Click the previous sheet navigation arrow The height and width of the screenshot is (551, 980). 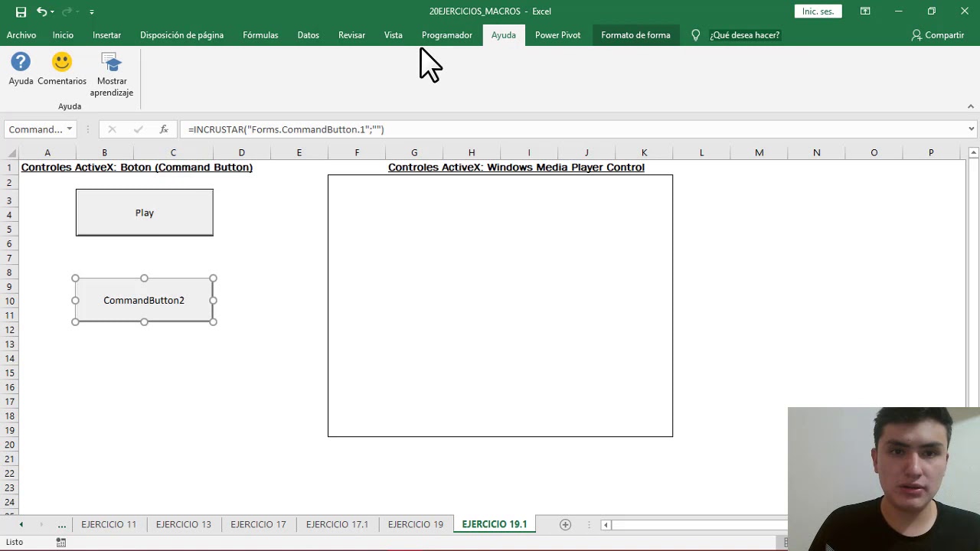coord(21,524)
